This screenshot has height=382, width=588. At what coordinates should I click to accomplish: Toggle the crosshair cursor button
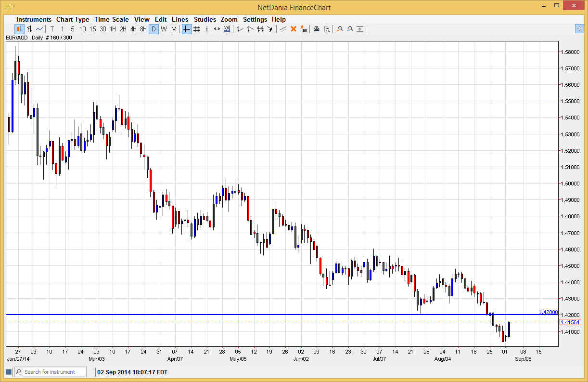[x=187, y=29]
